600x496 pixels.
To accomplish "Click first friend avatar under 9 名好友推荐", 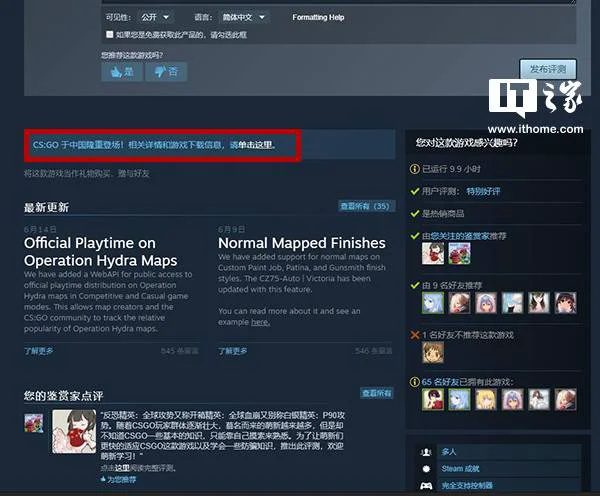I will tap(433, 303).
